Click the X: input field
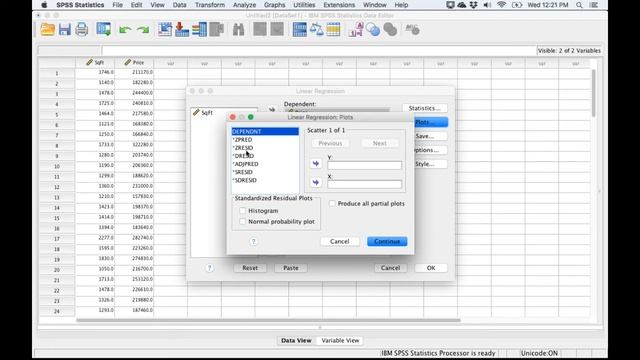Image resolution: width=640 pixels, height=360 pixels. (x=364, y=184)
